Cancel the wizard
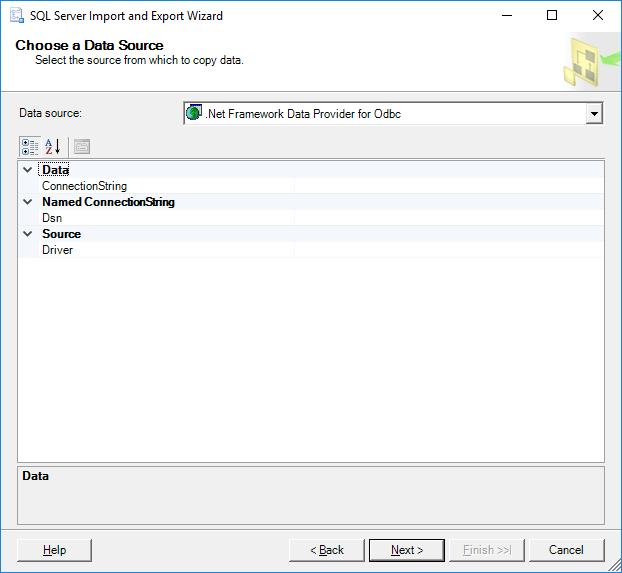 566,550
